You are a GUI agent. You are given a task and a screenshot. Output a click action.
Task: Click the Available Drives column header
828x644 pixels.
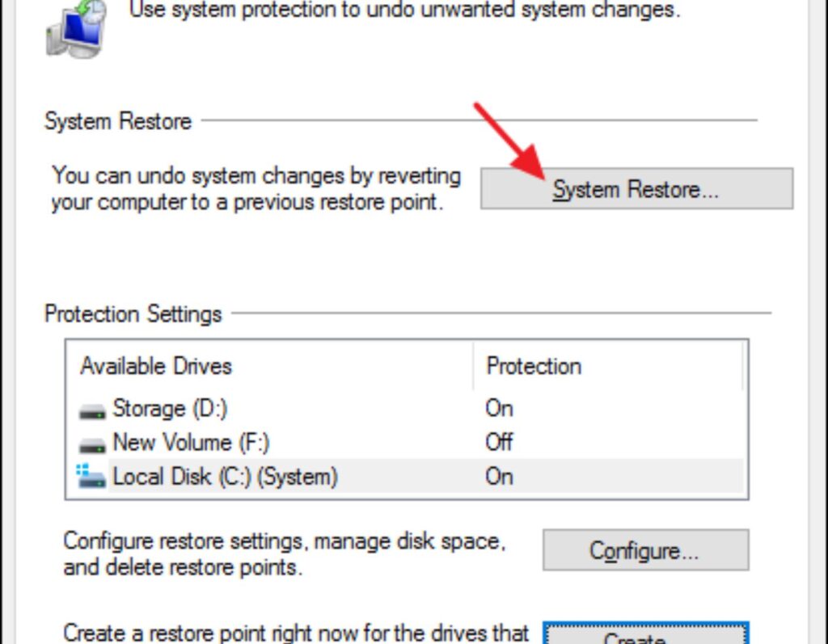[156, 366]
